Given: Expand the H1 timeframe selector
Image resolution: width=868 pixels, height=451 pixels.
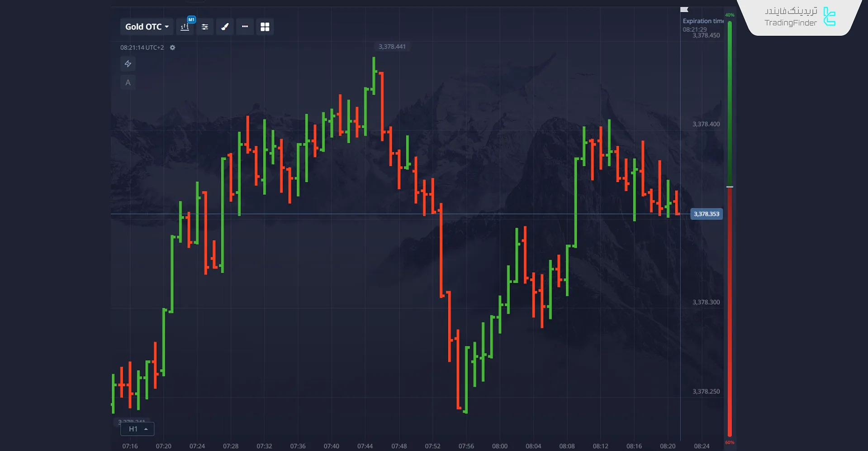Looking at the screenshot, I should pyautogui.click(x=138, y=429).
